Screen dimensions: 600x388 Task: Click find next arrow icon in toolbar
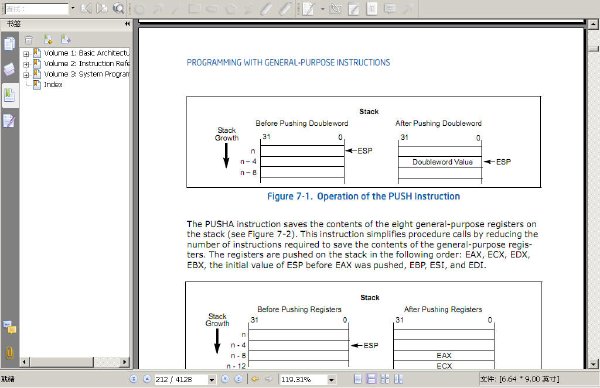pyautogui.click(x=102, y=8)
